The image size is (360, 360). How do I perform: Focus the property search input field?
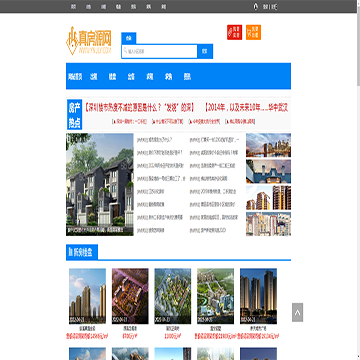160,51
